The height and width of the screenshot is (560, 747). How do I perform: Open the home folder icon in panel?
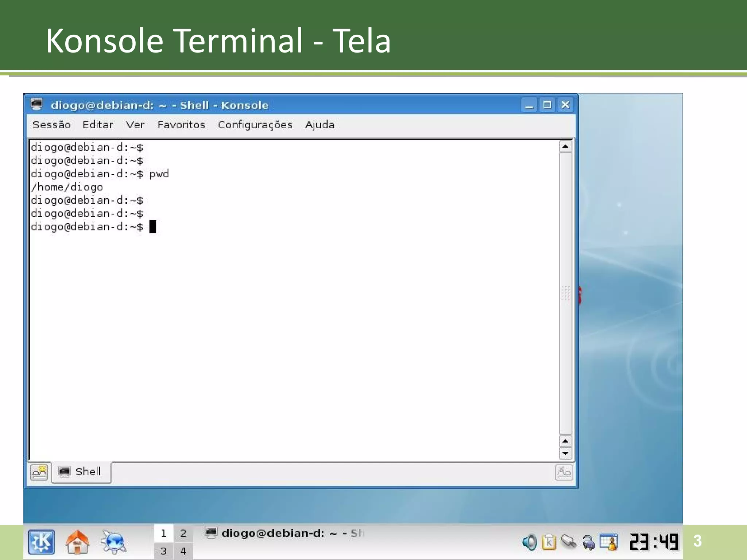coord(77,542)
